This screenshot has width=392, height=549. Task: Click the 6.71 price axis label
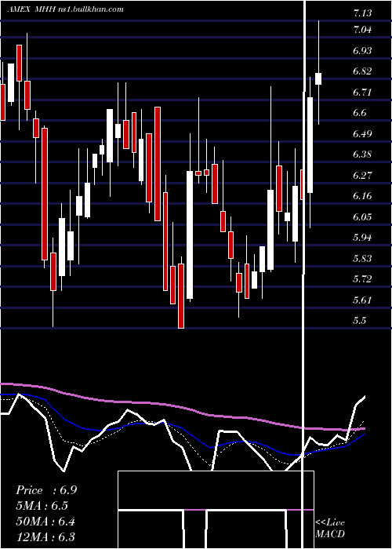pyautogui.click(x=362, y=92)
